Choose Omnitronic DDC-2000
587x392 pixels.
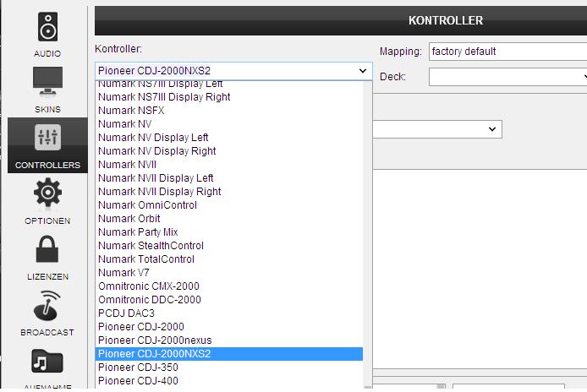point(229,300)
